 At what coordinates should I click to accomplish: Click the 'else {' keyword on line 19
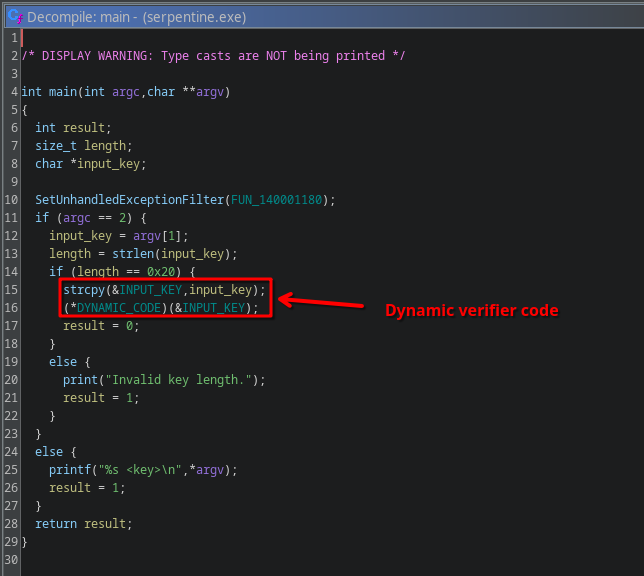pos(70,362)
